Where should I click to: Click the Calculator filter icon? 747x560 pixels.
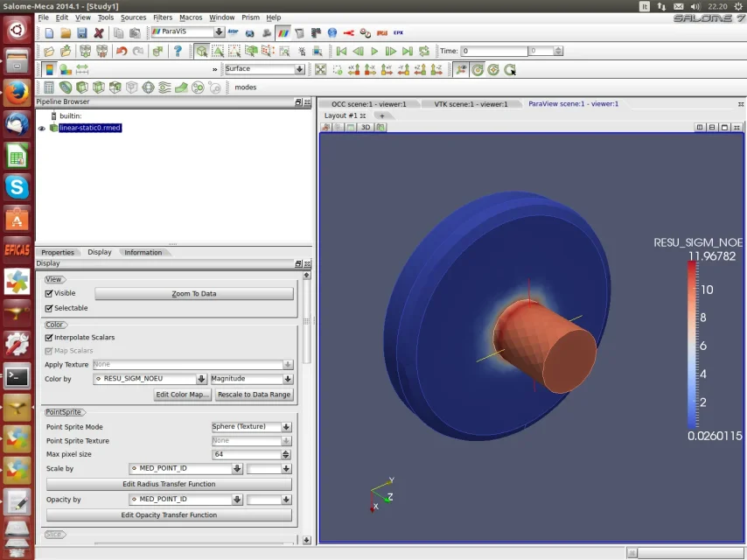(49, 87)
